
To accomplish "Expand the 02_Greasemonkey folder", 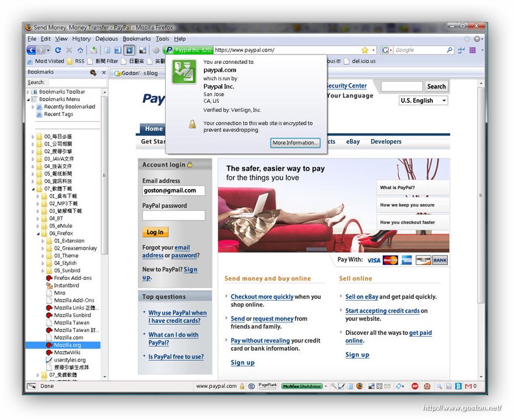I will 43,248.
